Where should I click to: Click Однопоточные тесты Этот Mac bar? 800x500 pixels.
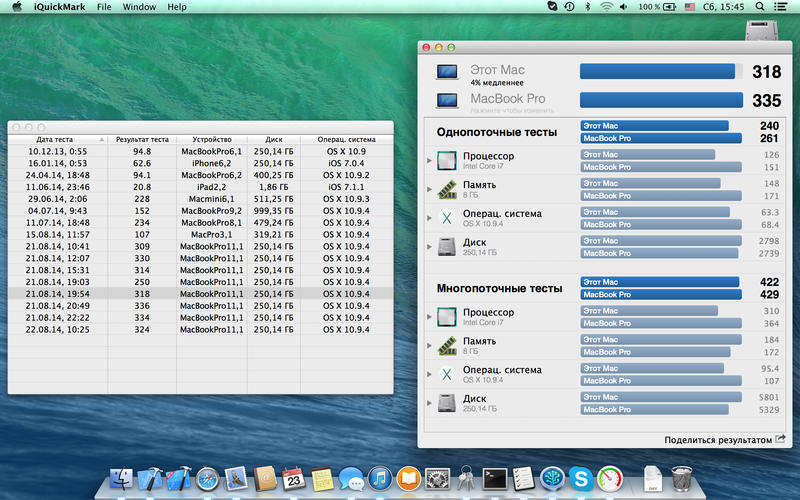(655, 126)
